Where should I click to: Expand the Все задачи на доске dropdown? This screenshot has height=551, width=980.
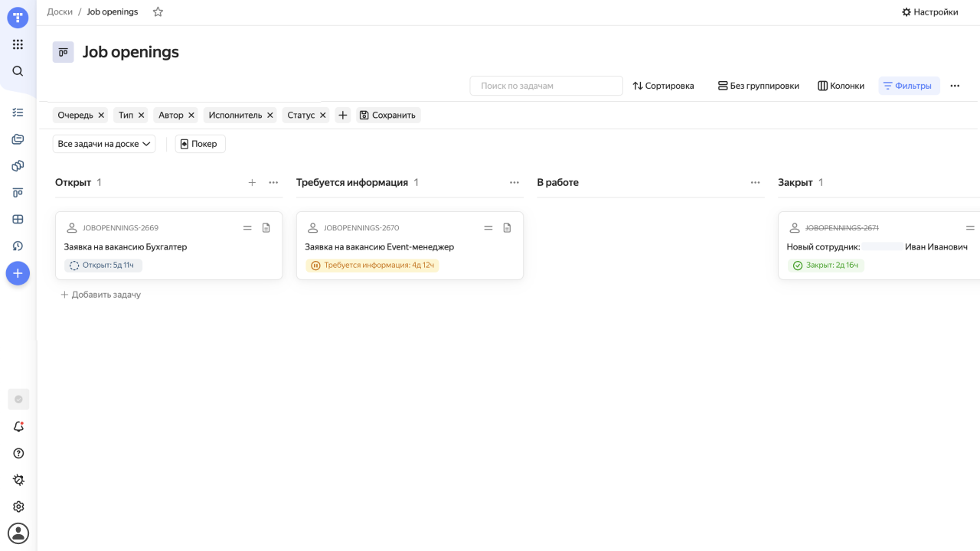104,144
